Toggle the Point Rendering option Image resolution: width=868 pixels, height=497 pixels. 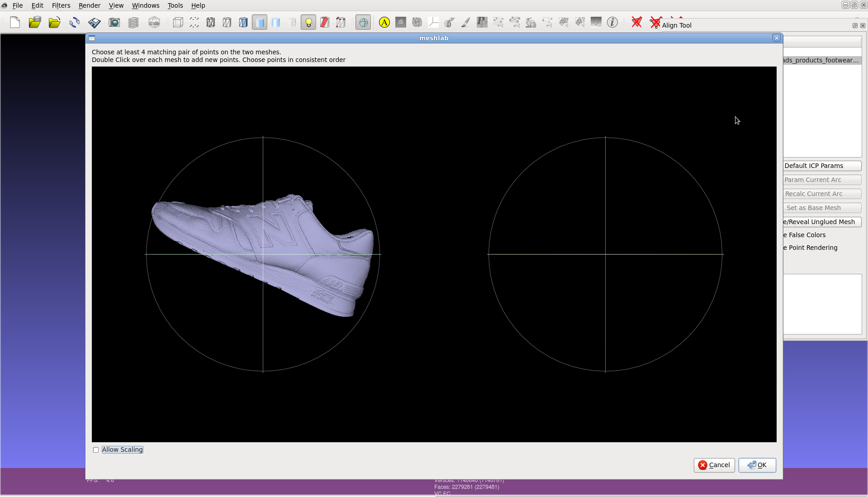click(811, 248)
